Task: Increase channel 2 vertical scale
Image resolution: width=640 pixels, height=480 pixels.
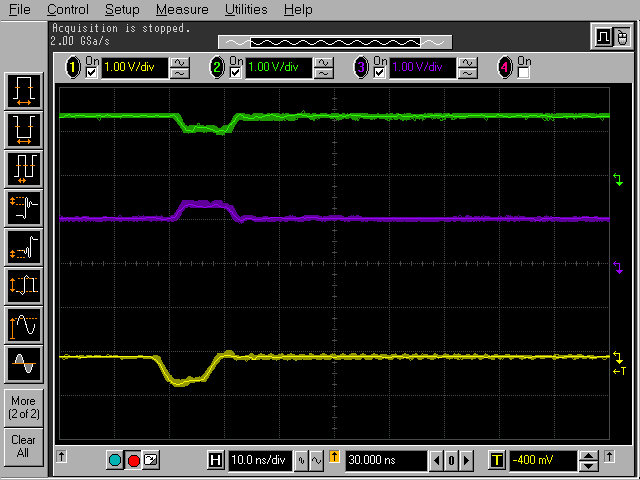Action: coord(324,62)
